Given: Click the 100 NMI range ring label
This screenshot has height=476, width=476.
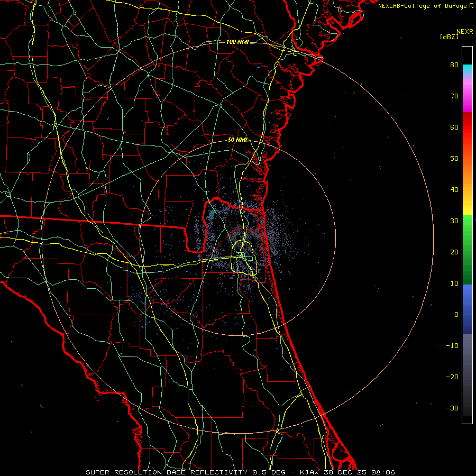Looking at the screenshot, I should 237,42.
